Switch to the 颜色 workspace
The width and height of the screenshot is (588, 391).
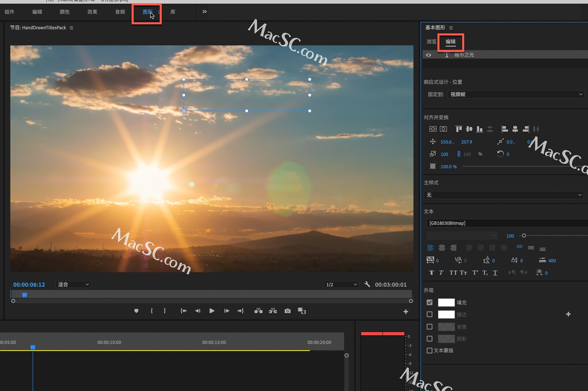tap(65, 12)
